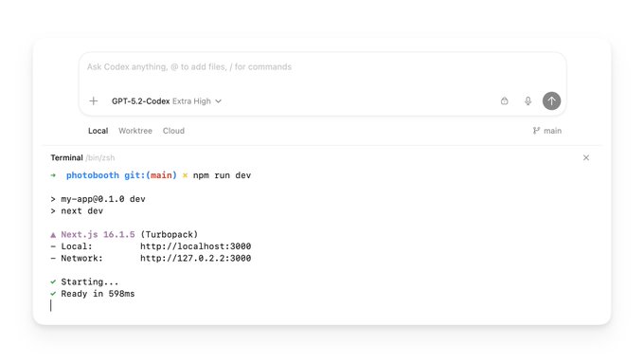Click the Terminal panel title
Screen dimensions: 644x363
click(66, 158)
